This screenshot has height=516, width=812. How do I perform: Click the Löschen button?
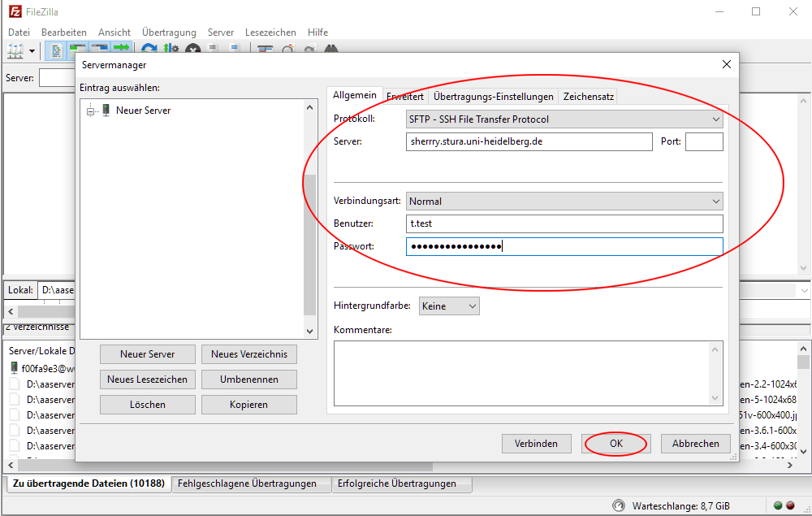(148, 405)
